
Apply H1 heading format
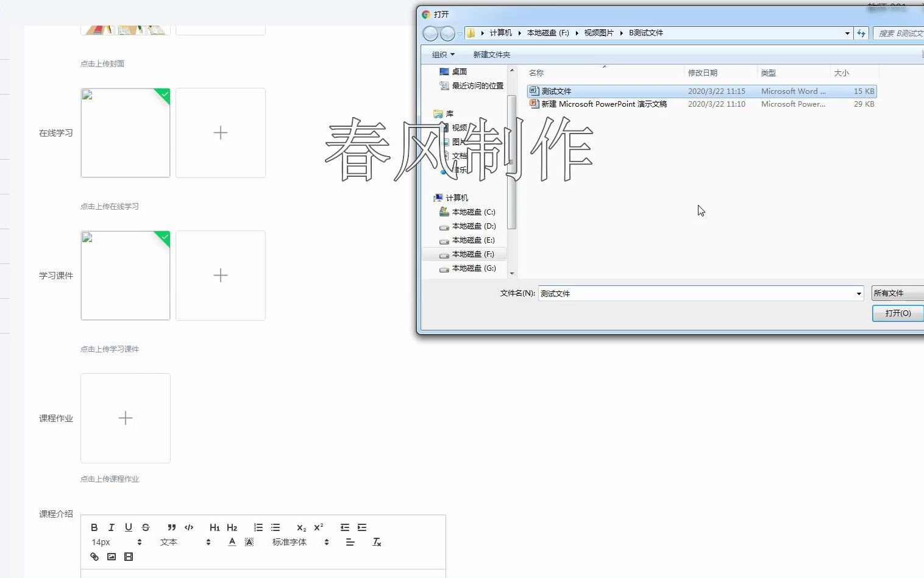214,527
